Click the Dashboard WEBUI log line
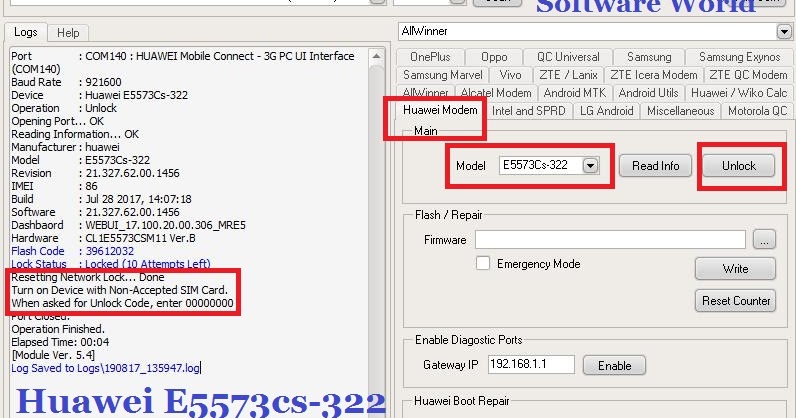Screen dimensions: 796x418 [128, 225]
